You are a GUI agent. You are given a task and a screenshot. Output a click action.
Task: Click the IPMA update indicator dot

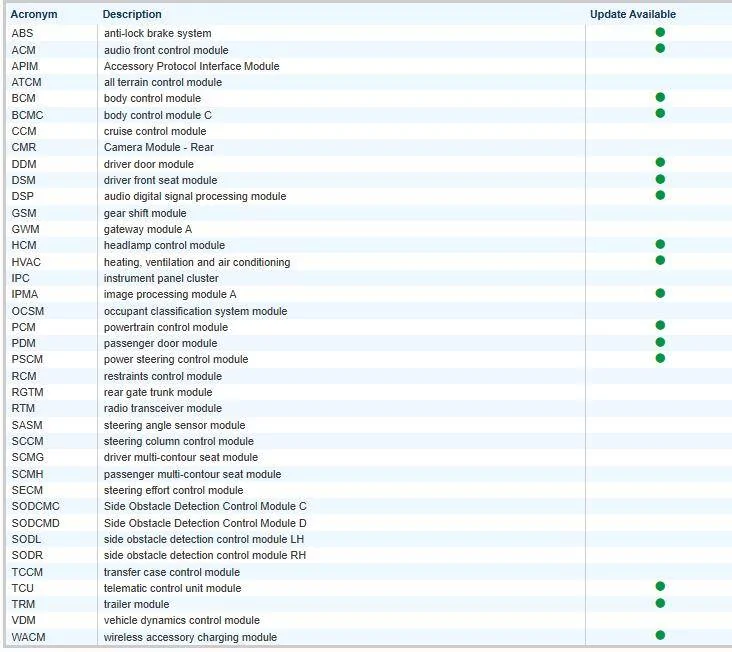click(660, 293)
